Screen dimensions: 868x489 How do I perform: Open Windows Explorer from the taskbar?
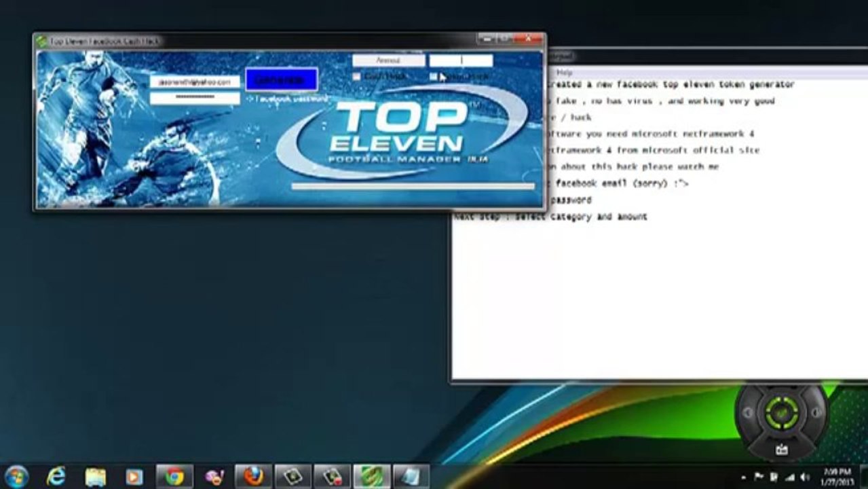pyautogui.click(x=95, y=476)
